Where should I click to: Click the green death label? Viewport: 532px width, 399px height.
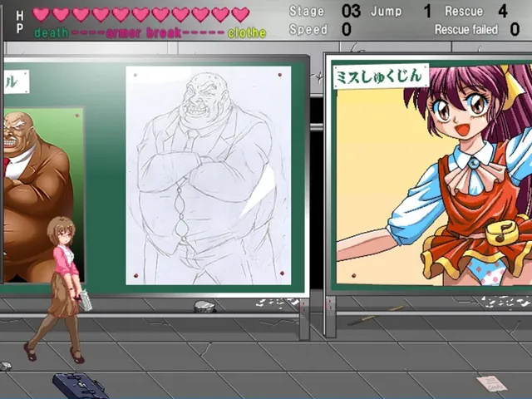pyautogui.click(x=52, y=33)
